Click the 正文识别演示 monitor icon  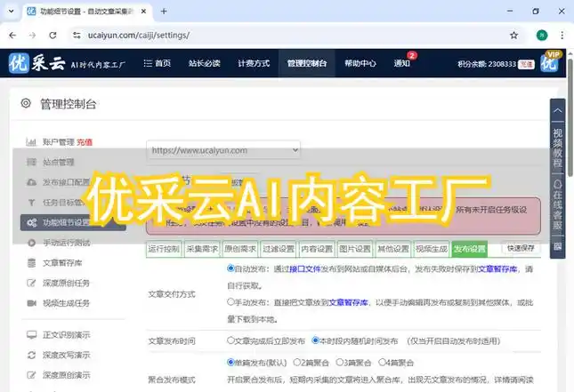tap(31, 334)
